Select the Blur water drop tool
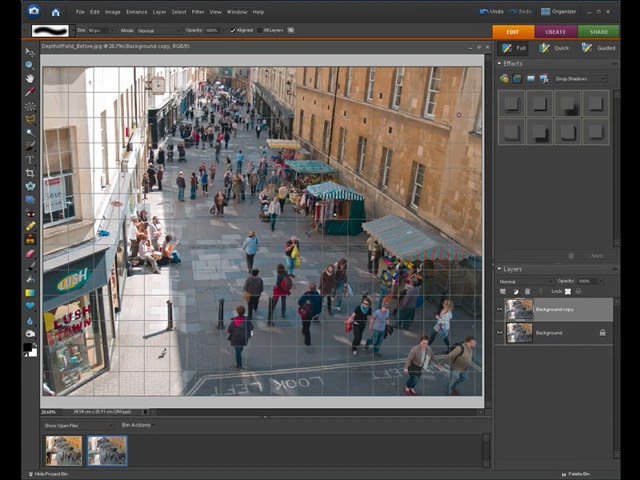Viewport: 640px width, 480px height. (30, 320)
